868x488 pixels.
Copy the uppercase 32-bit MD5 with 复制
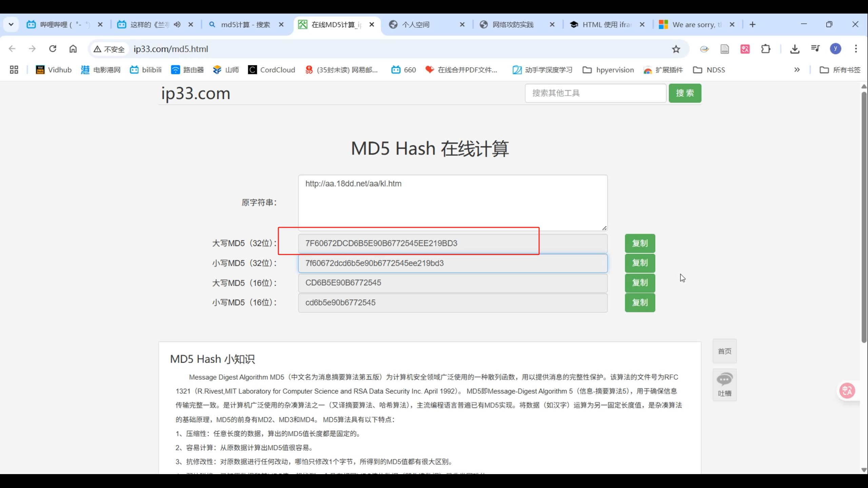tap(639, 243)
